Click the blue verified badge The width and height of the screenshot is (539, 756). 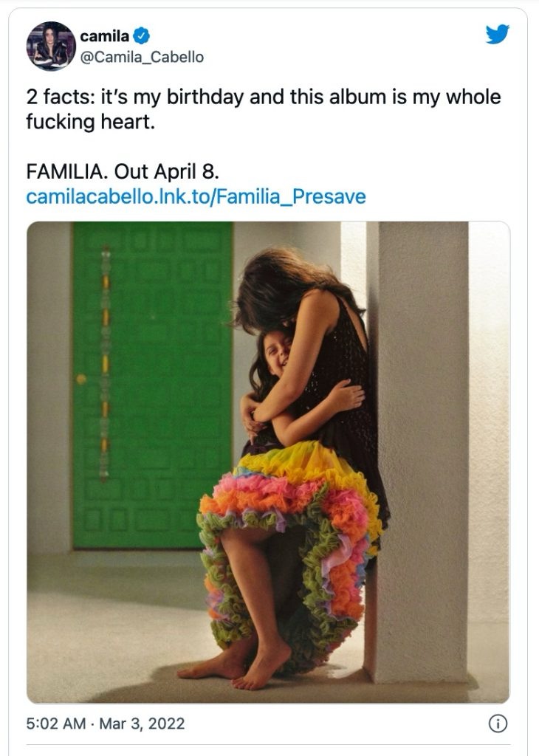click(140, 35)
